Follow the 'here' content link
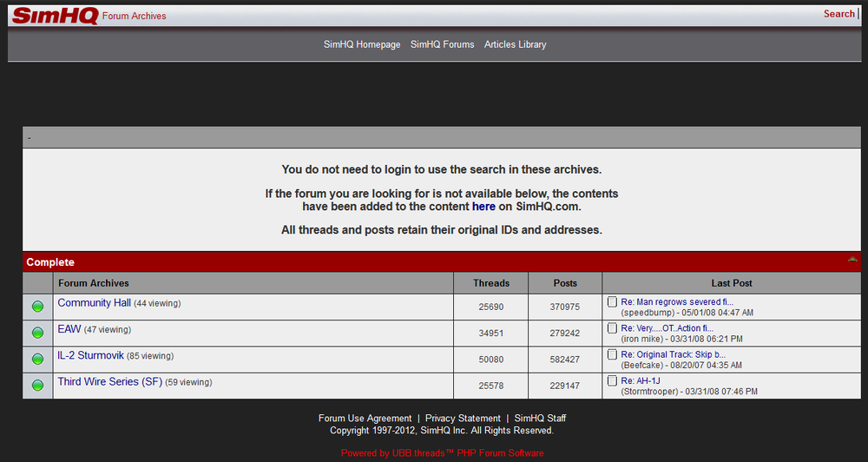 483,207
